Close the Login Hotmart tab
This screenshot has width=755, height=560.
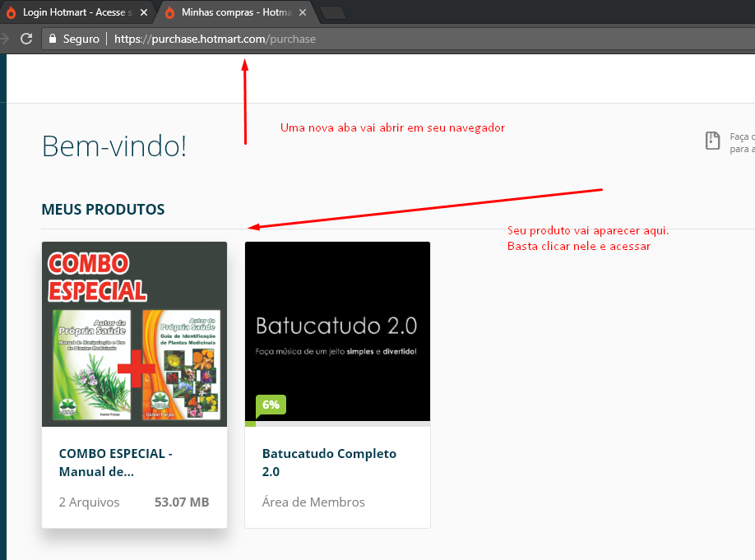144,13
